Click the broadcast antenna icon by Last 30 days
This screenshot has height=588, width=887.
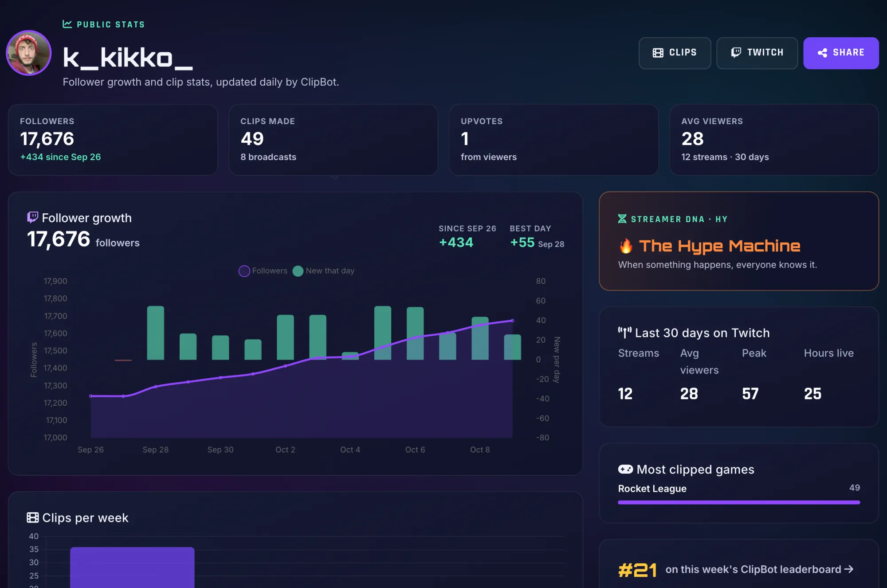click(x=624, y=333)
